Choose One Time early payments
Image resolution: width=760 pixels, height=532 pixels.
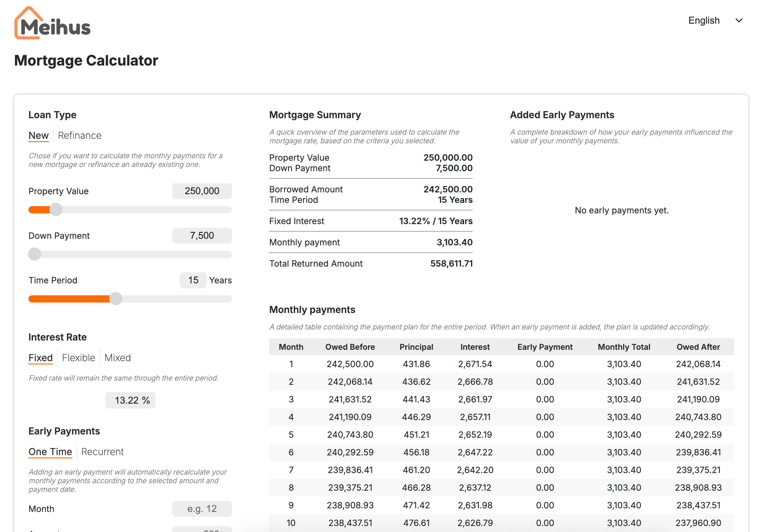click(x=50, y=452)
